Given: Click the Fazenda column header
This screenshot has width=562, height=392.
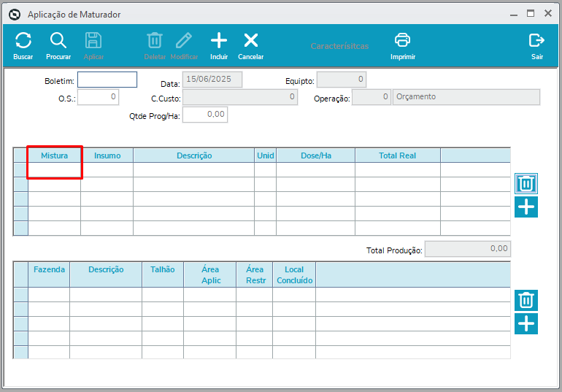Looking at the screenshot, I should click(x=49, y=274).
